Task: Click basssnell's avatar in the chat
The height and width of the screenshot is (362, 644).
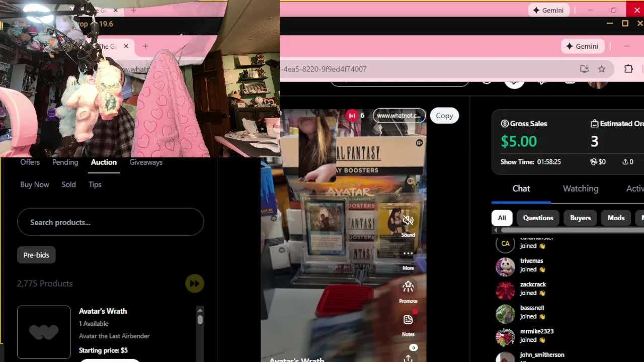Action: click(x=505, y=314)
